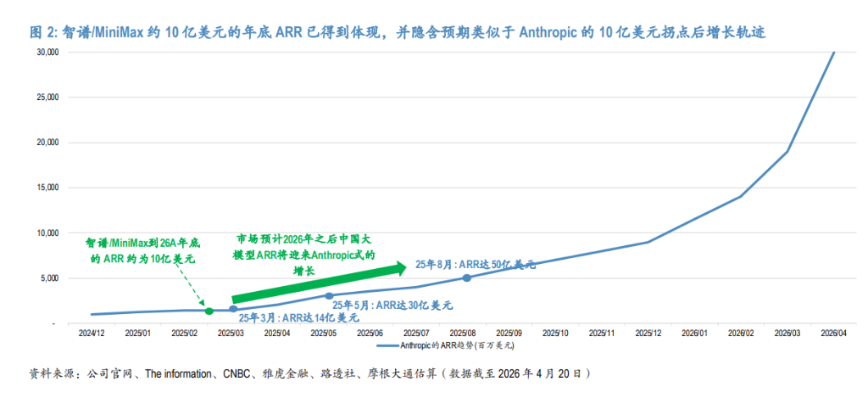Click the blue dot at 2025/03
Image resolution: width=868 pixels, height=398 pixels.
234,310
